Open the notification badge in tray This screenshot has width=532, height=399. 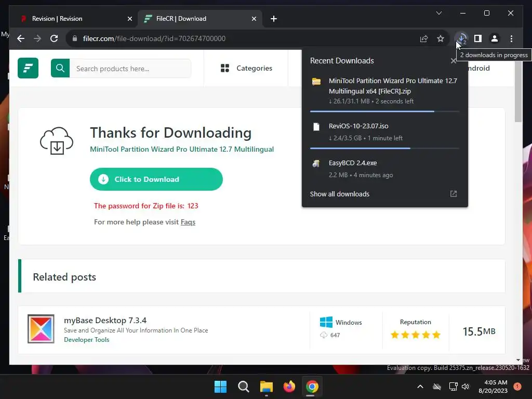pyautogui.click(x=517, y=387)
